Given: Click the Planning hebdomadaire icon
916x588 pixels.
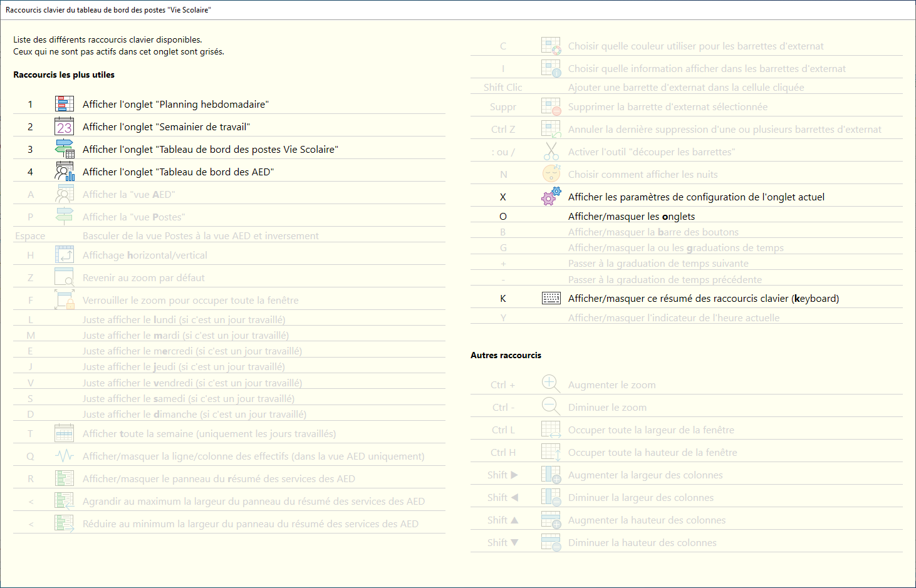Looking at the screenshot, I should pos(65,104).
